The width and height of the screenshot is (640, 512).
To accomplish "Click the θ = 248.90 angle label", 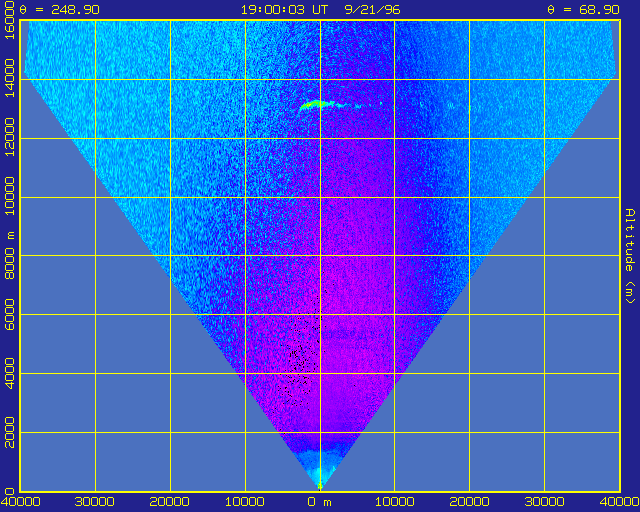I will click(x=60, y=9).
